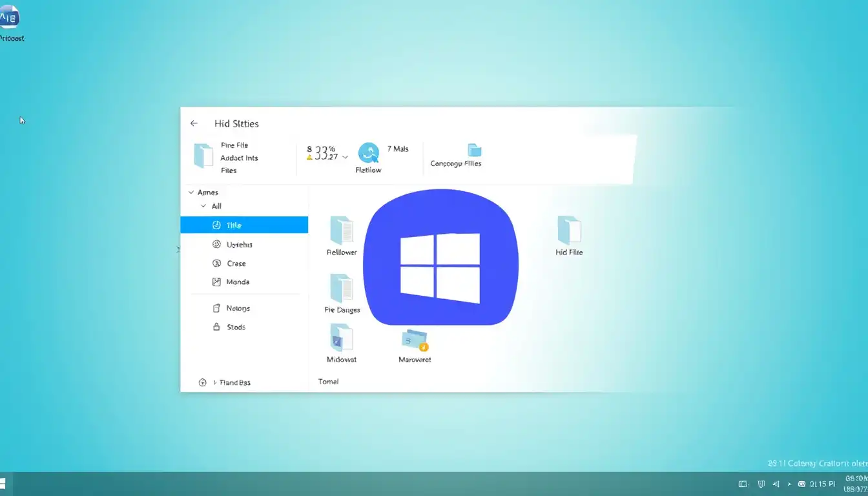Open the dropdown arrow next to 33%
Viewport: 868px width, 496px height.
345,157
